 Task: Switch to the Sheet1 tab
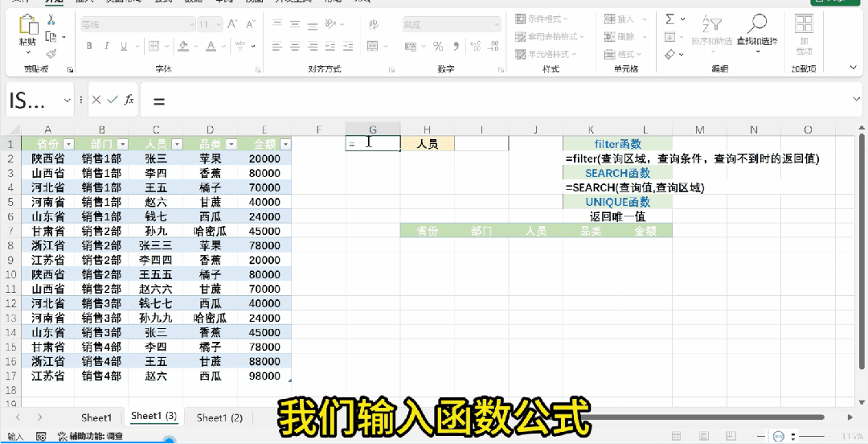(96, 418)
